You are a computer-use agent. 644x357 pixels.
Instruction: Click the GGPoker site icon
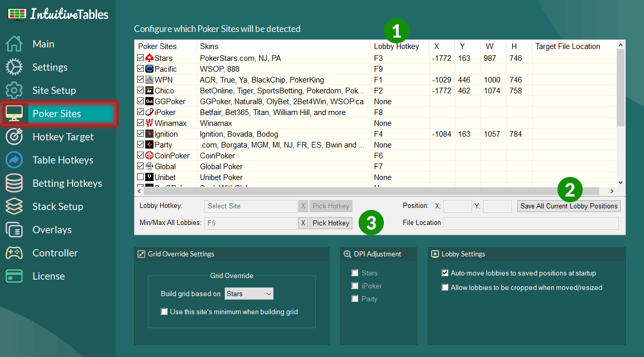(x=149, y=102)
